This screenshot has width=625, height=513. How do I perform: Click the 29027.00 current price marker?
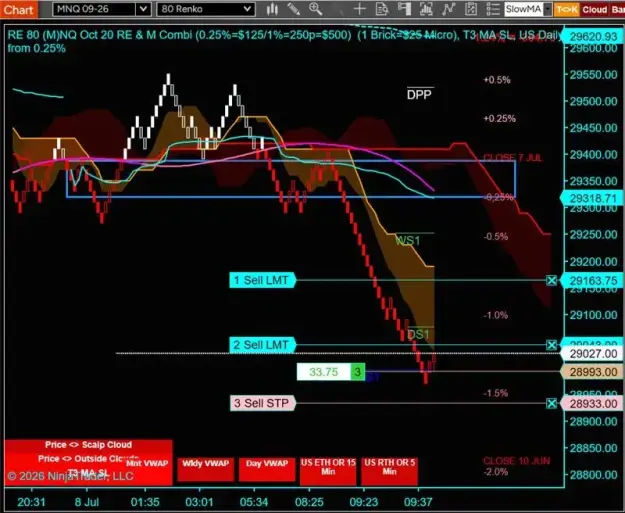click(592, 354)
